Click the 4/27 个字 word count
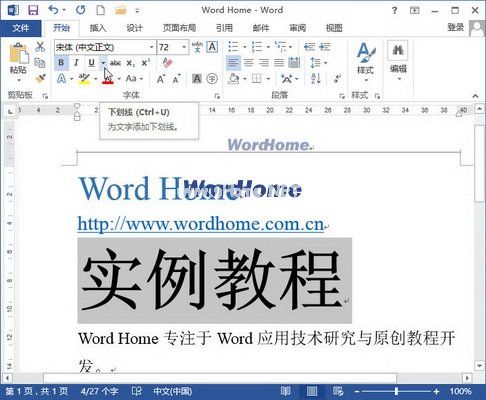The width and height of the screenshot is (486, 400). click(x=99, y=391)
